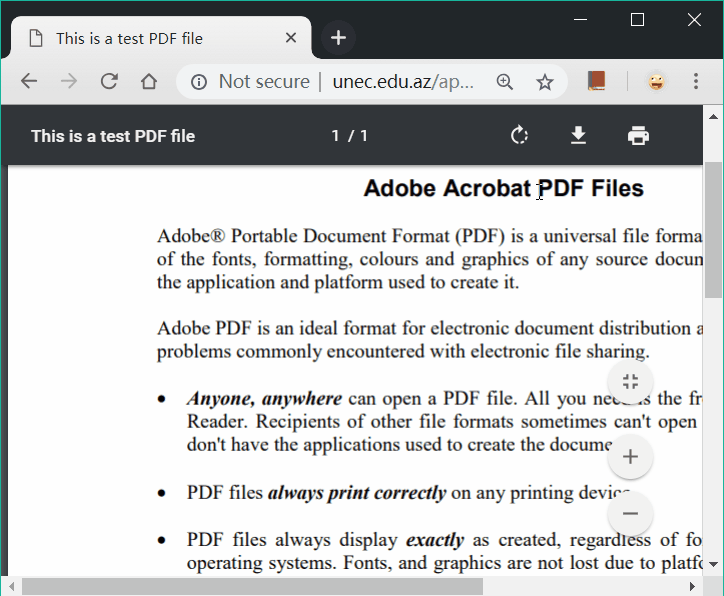Screen dimensions: 724x596
Task: Open a new tab
Action: [338, 38]
